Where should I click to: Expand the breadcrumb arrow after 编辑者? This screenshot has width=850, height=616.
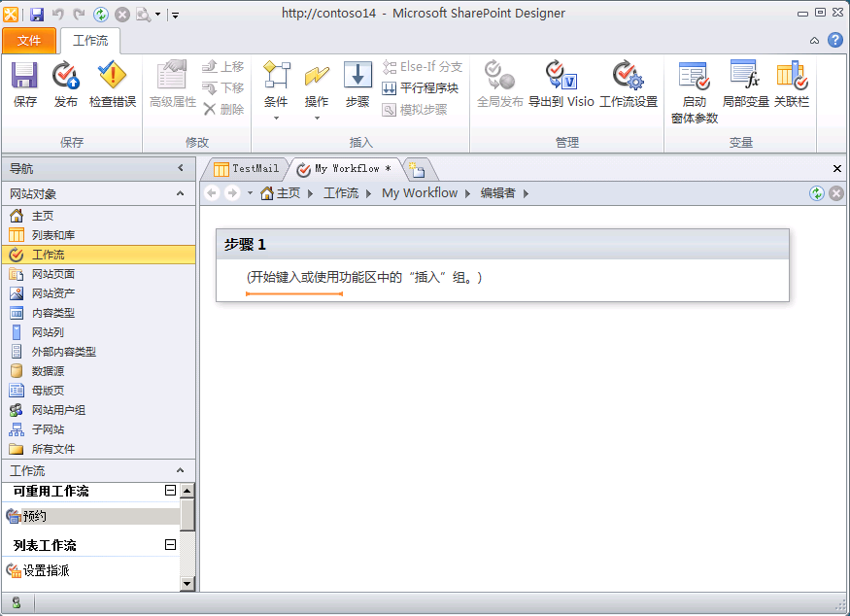(x=526, y=193)
